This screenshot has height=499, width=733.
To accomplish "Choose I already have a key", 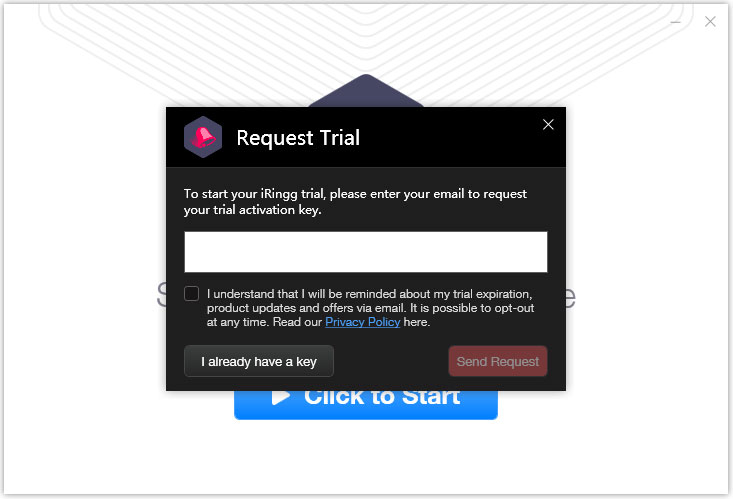I will click(259, 361).
